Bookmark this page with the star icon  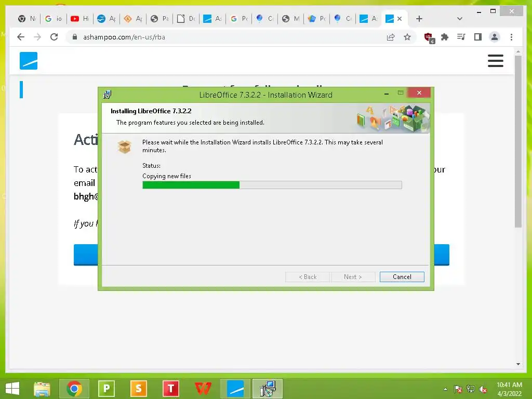pos(407,37)
